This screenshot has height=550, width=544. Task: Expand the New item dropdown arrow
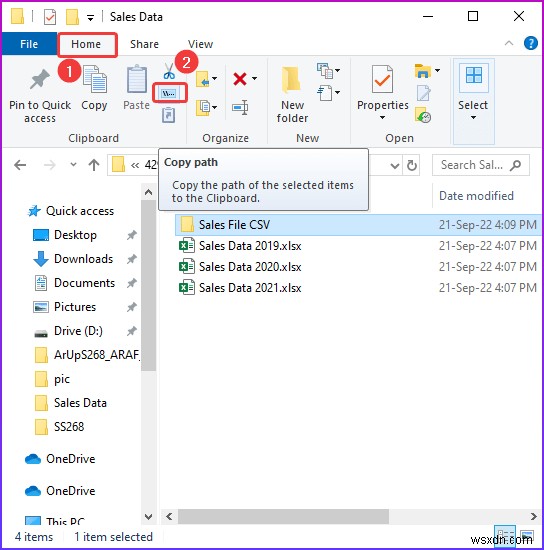tap(337, 71)
